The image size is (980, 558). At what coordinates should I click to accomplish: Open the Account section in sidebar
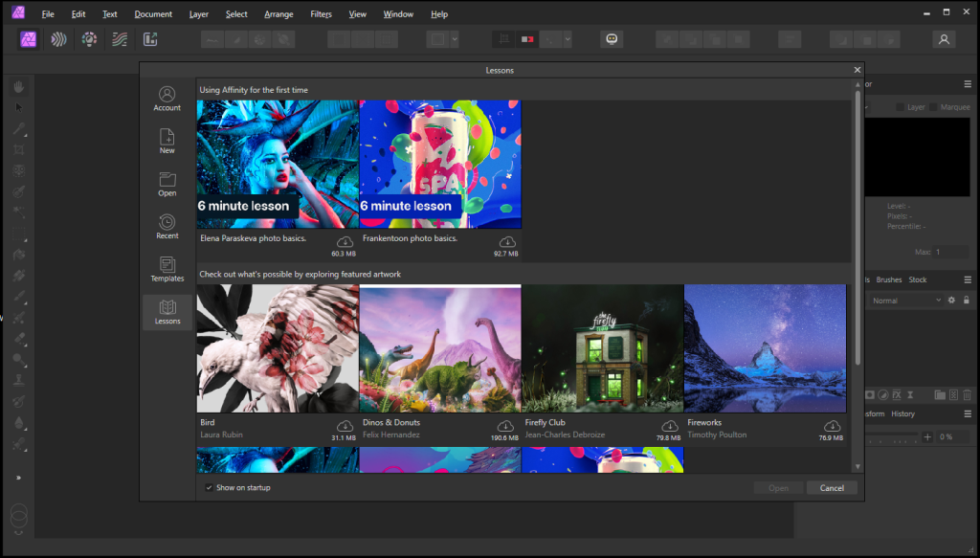click(167, 99)
